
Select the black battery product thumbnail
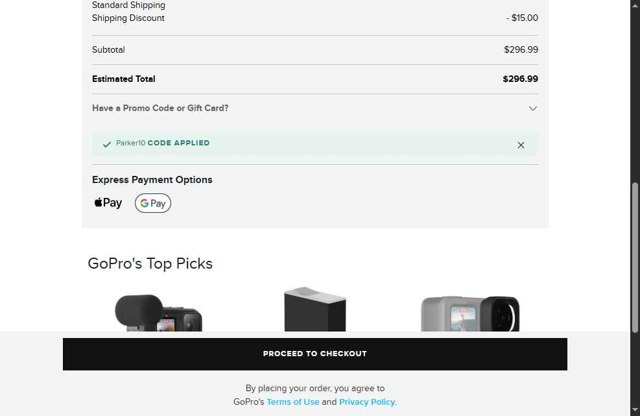315,311
